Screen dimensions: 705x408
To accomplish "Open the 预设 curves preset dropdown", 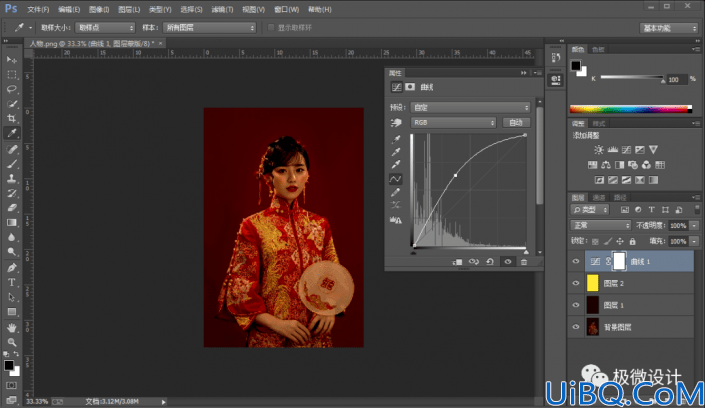I will pos(471,108).
